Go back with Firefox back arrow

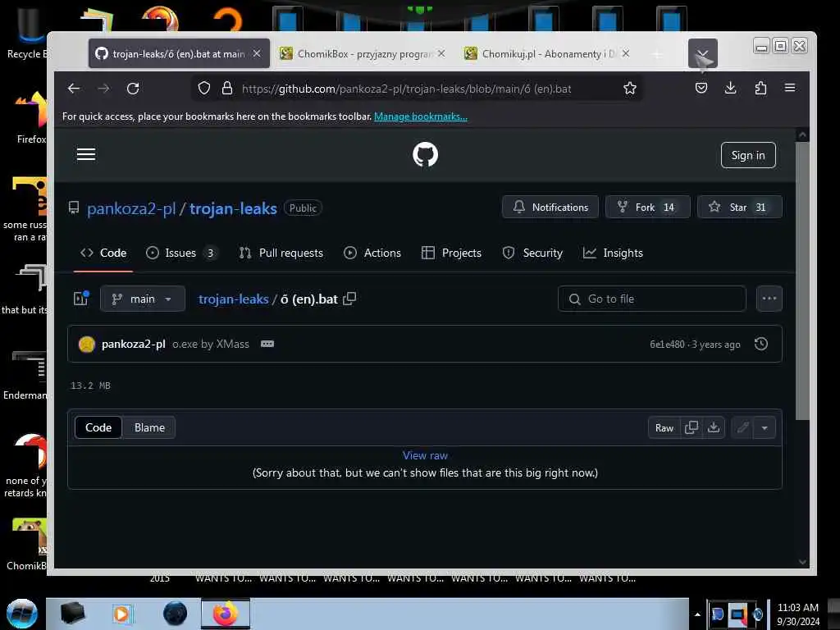click(x=74, y=89)
